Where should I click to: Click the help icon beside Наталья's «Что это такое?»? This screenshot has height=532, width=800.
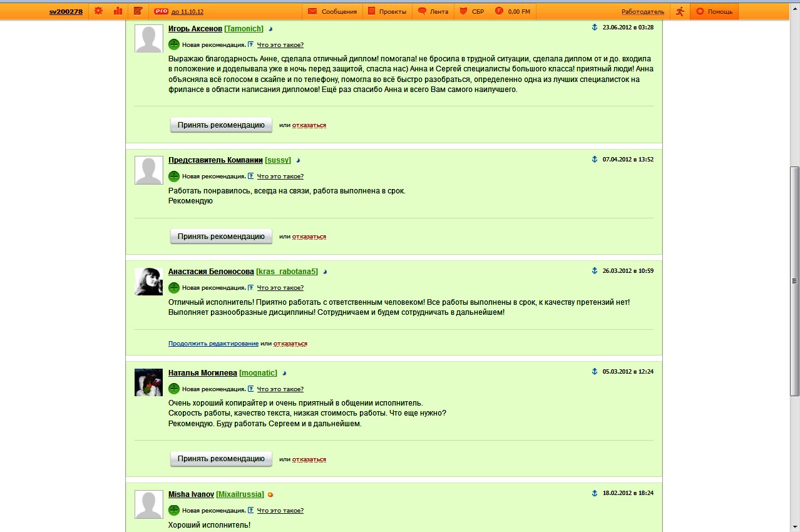(x=250, y=389)
